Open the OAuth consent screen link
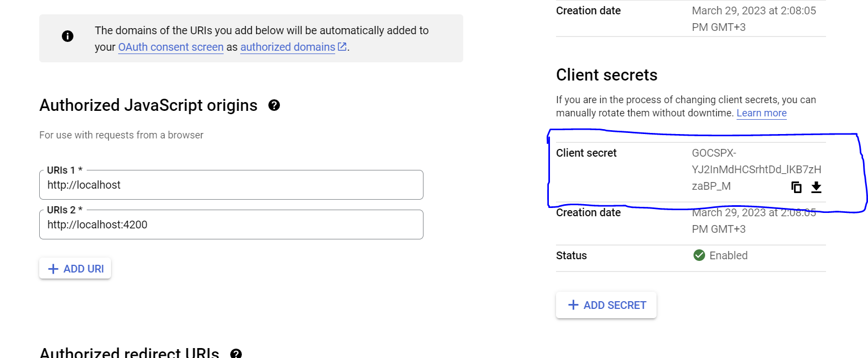The width and height of the screenshot is (868, 358). pos(171,47)
